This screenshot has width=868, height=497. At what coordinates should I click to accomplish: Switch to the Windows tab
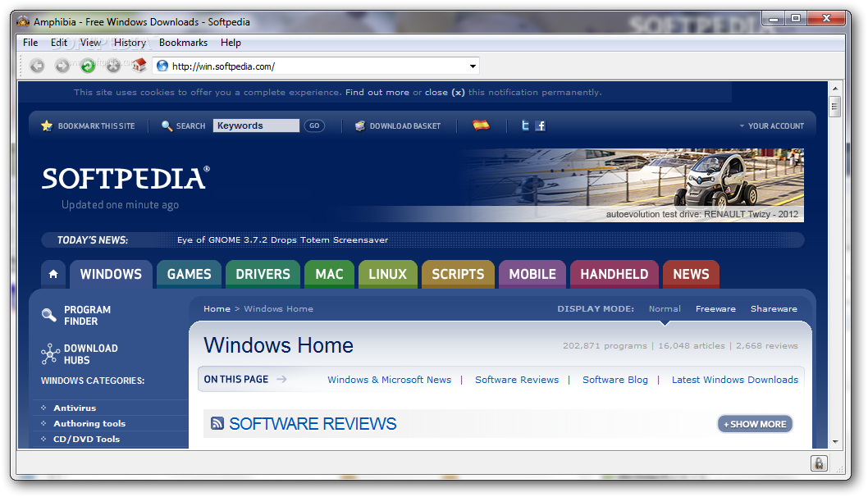pos(111,274)
